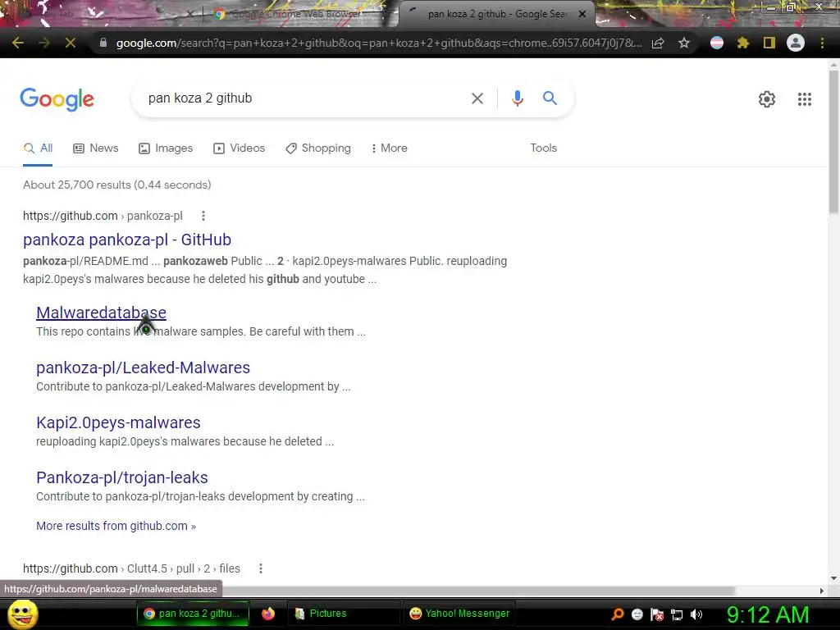Switch to the Shopping tab
840x630 pixels.
pyautogui.click(x=318, y=148)
